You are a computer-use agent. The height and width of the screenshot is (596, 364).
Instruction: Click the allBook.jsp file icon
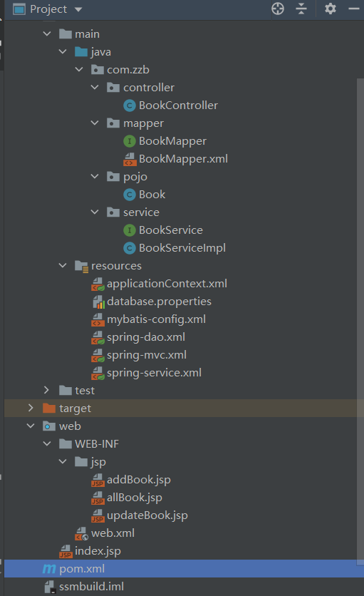98,498
